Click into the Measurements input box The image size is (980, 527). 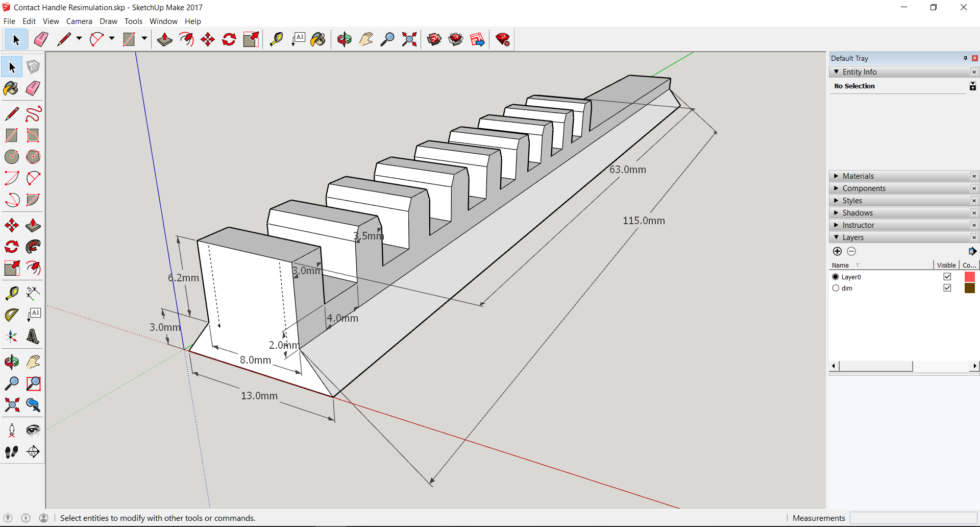tap(913, 518)
